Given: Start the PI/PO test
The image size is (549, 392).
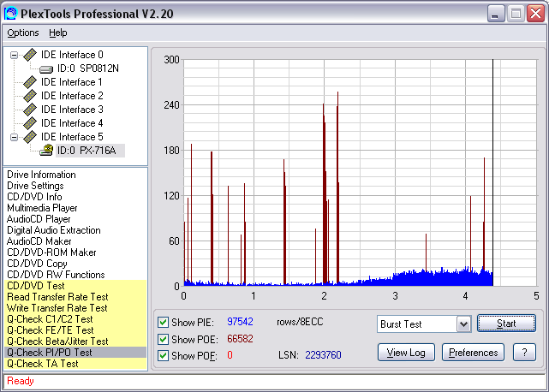Looking at the screenshot, I should pyautogui.click(x=506, y=324).
